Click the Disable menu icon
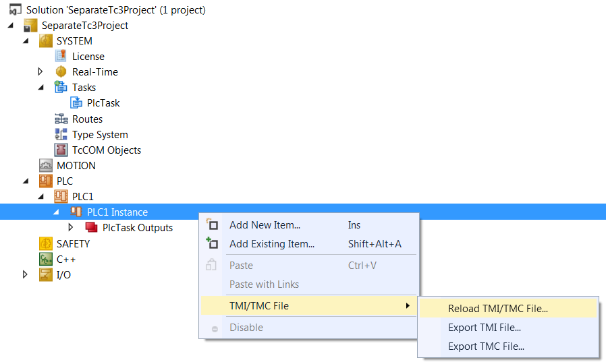This screenshot has height=364, width=606. [x=215, y=329]
